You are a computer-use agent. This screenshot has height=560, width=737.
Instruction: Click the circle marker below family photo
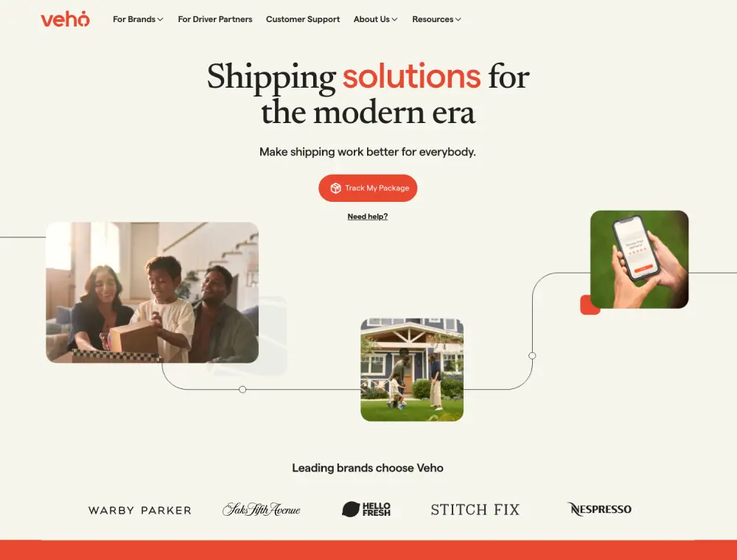point(242,390)
